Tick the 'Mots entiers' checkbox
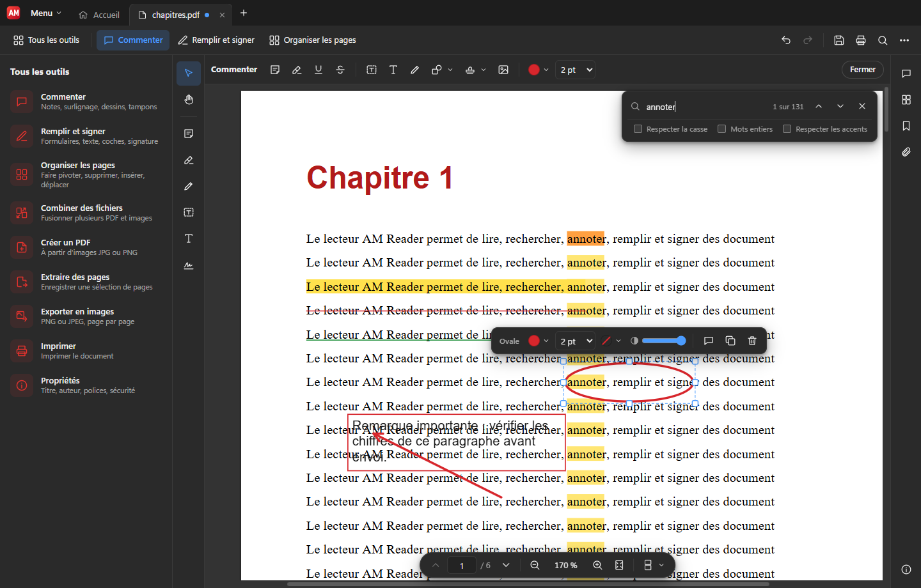921x588 pixels. [x=722, y=129]
